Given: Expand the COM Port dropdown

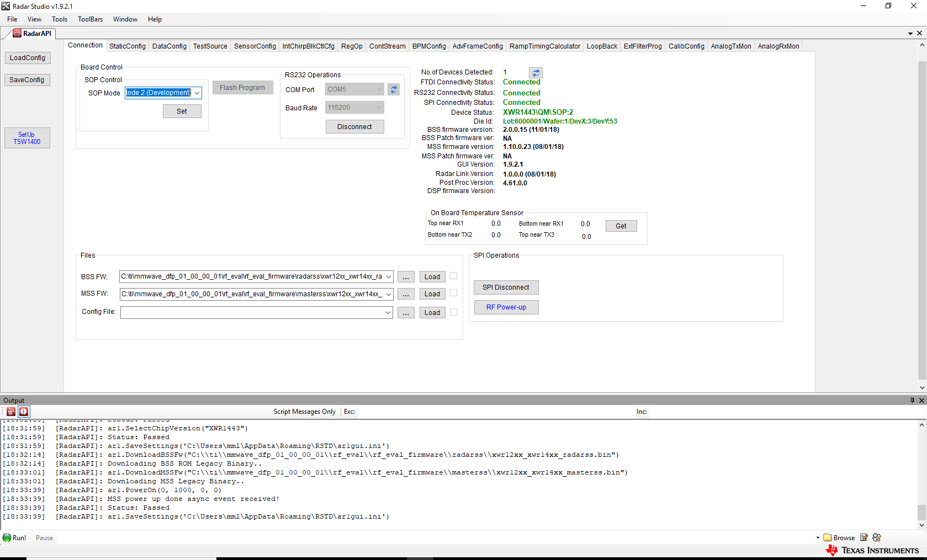Looking at the screenshot, I should pos(379,89).
